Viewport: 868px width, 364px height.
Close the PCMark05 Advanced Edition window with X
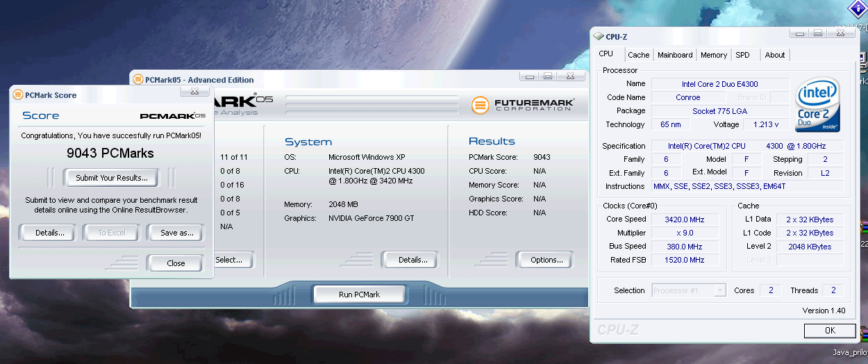[x=572, y=76]
